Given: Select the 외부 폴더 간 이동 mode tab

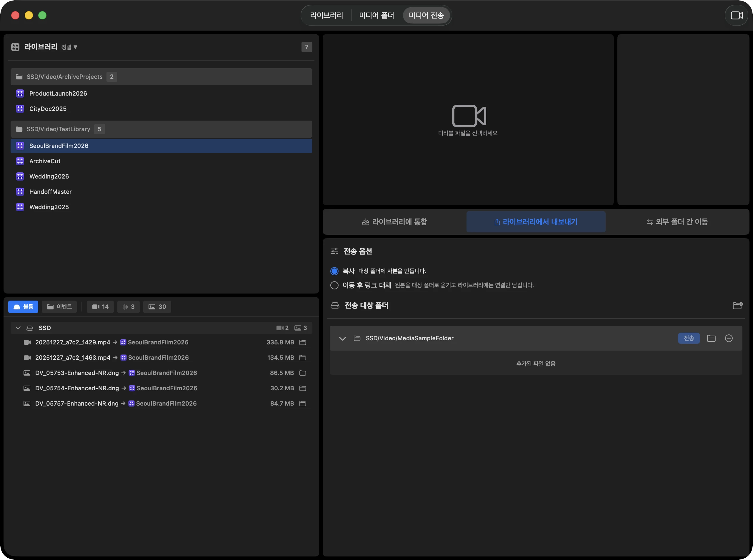Looking at the screenshot, I should [677, 222].
